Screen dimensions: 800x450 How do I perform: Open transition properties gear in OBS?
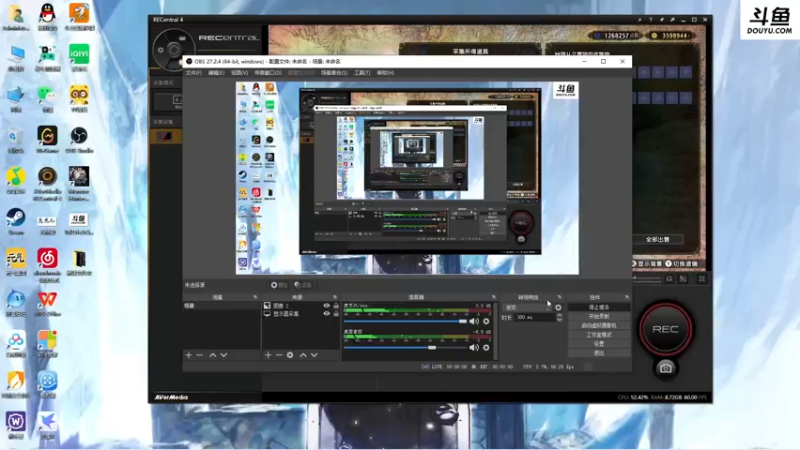coord(558,308)
